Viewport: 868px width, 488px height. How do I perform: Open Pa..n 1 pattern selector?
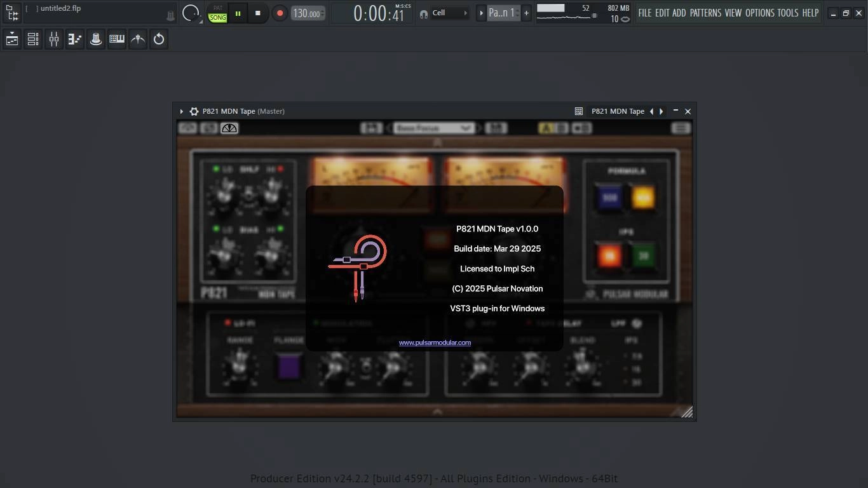503,13
